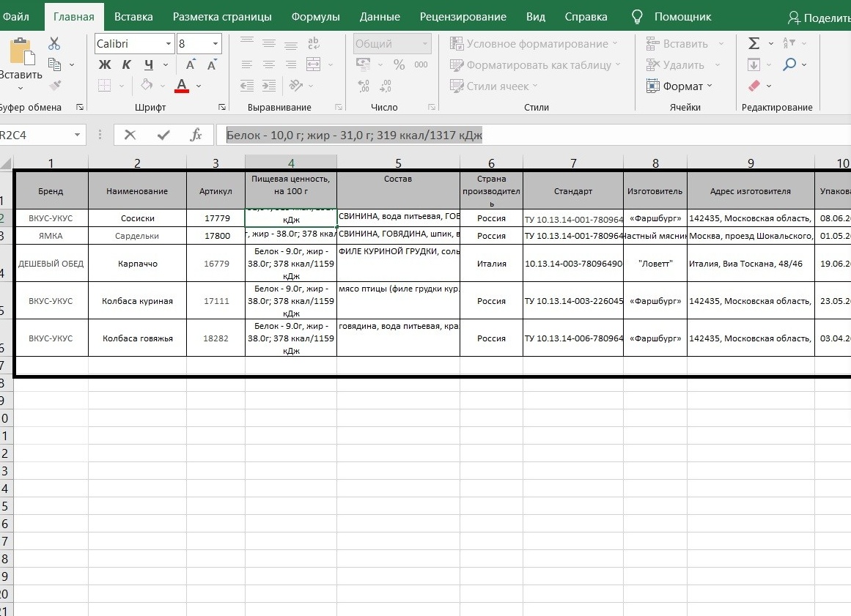Screen dimensions: 851x616
Task: Open the Calibri font name dropdown
Action: tap(169, 44)
